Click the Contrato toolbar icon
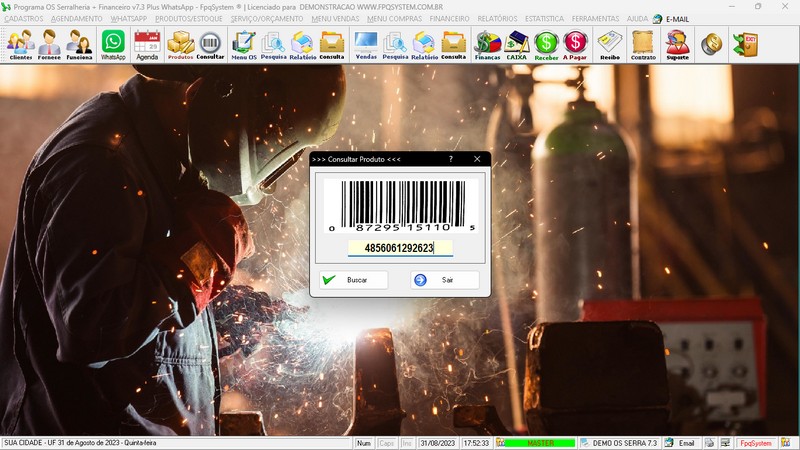Image resolution: width=800 pixels, height=450 pixels. 643,44
